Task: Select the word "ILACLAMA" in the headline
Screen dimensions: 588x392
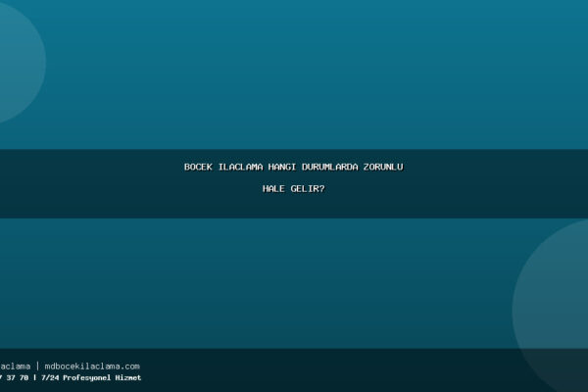Action: click(x=240, y=167)
